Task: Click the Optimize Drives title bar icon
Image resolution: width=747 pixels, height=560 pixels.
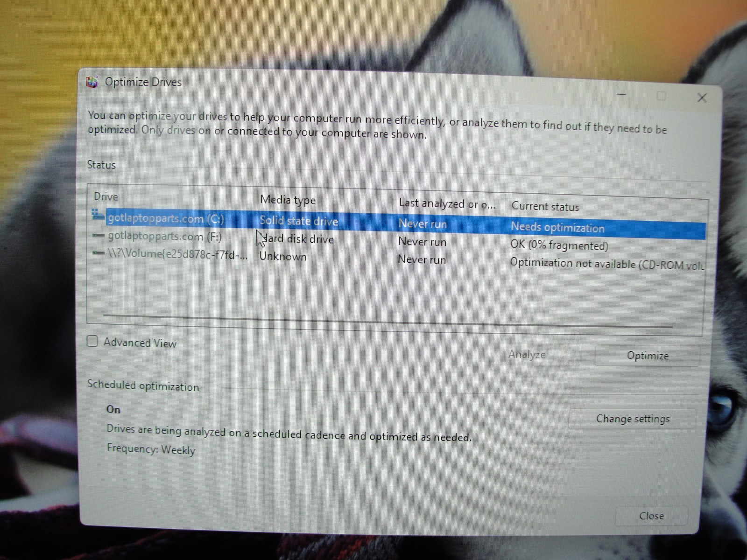Action: (x=92, y=82)
